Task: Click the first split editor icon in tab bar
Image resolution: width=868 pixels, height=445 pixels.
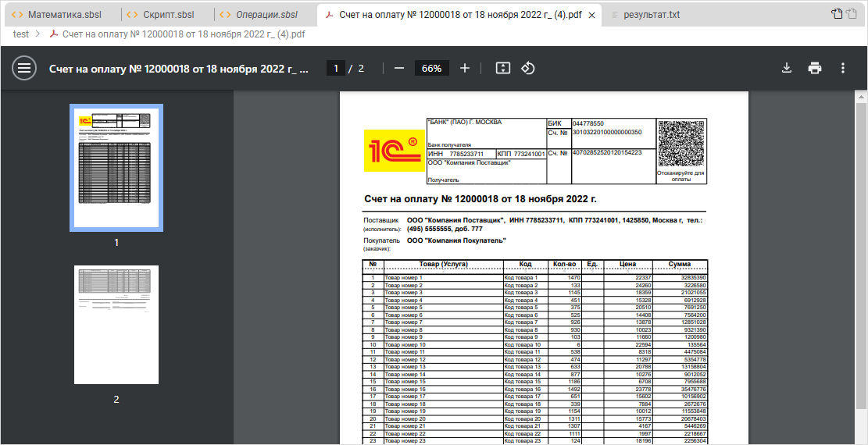Action: pyautogui.click(x=837, y=13)
